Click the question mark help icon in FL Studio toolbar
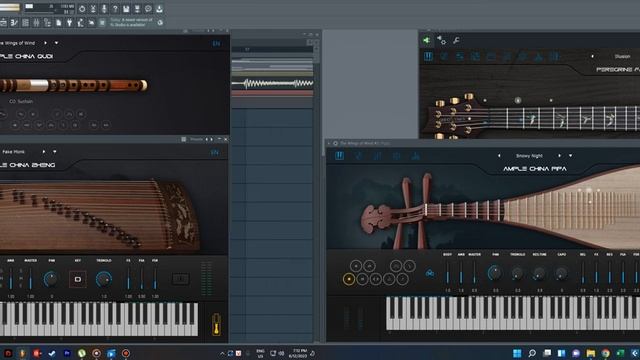 coord(115,9)
